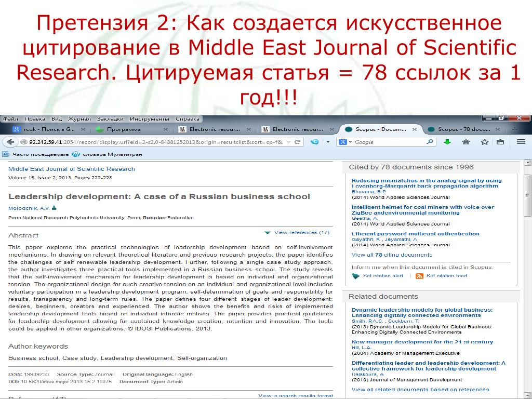532x399 pixels.
Task: Switch to the Scopus - 78 docu... tab
Action: 464,129
